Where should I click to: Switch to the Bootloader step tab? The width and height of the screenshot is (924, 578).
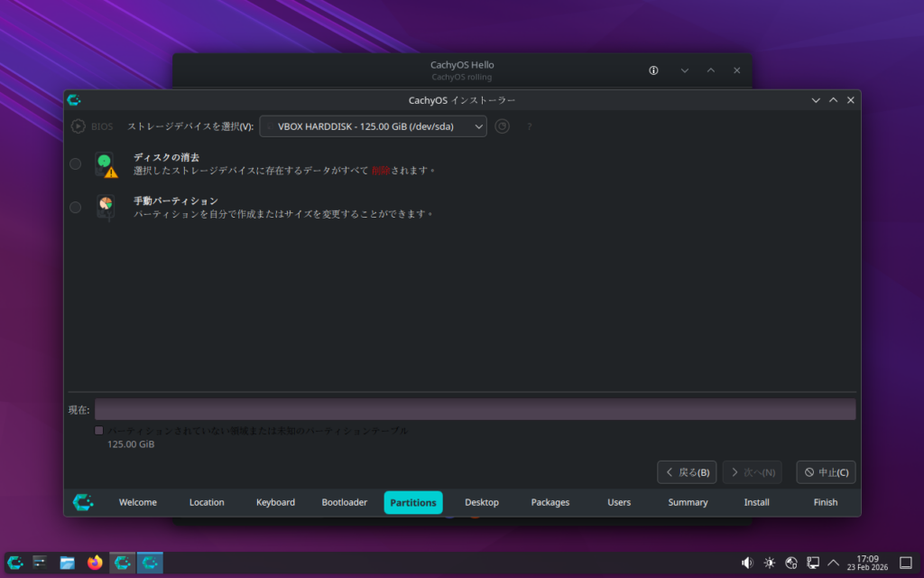pyautogui.click(x=344, y=502)
